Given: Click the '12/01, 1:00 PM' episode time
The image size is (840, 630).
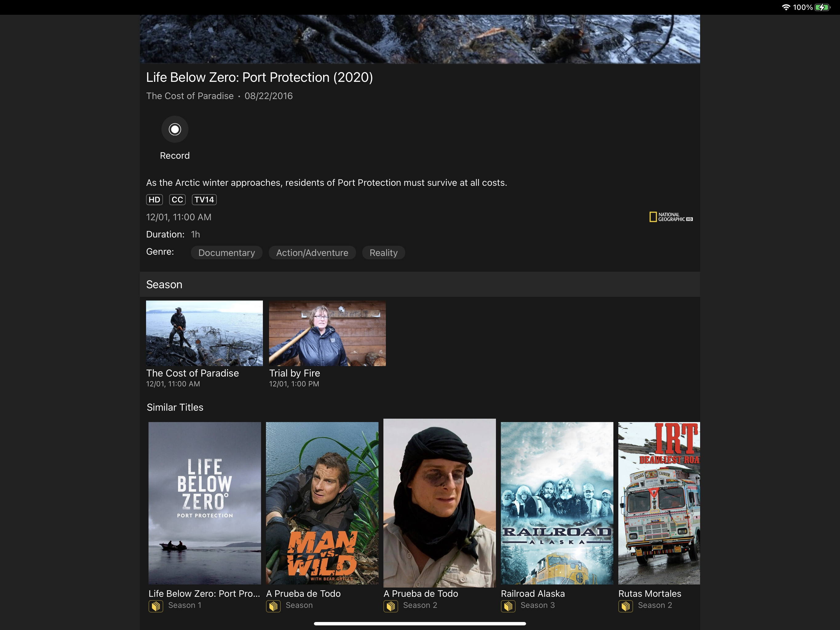Looking at the screenshot, I should click(x=294, y=384).
